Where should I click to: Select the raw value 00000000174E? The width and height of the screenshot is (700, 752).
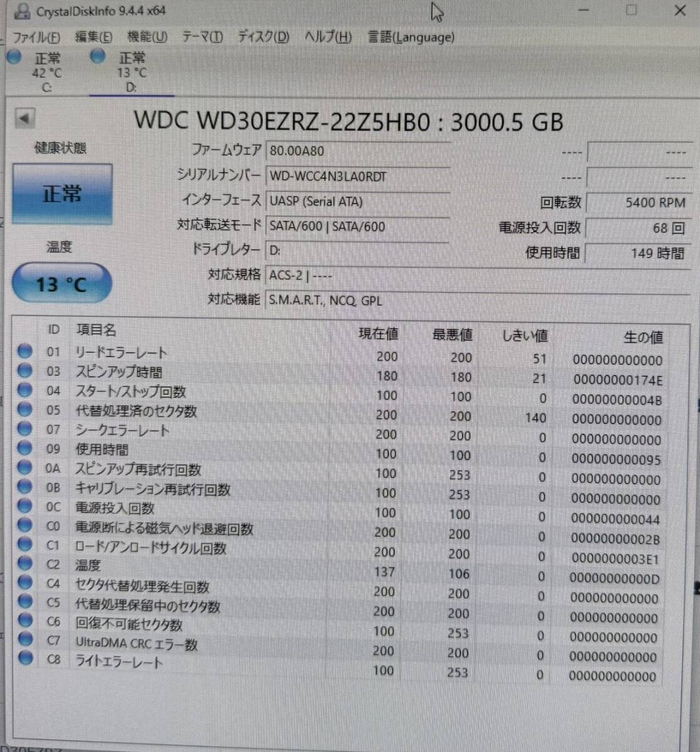[617, 380]
